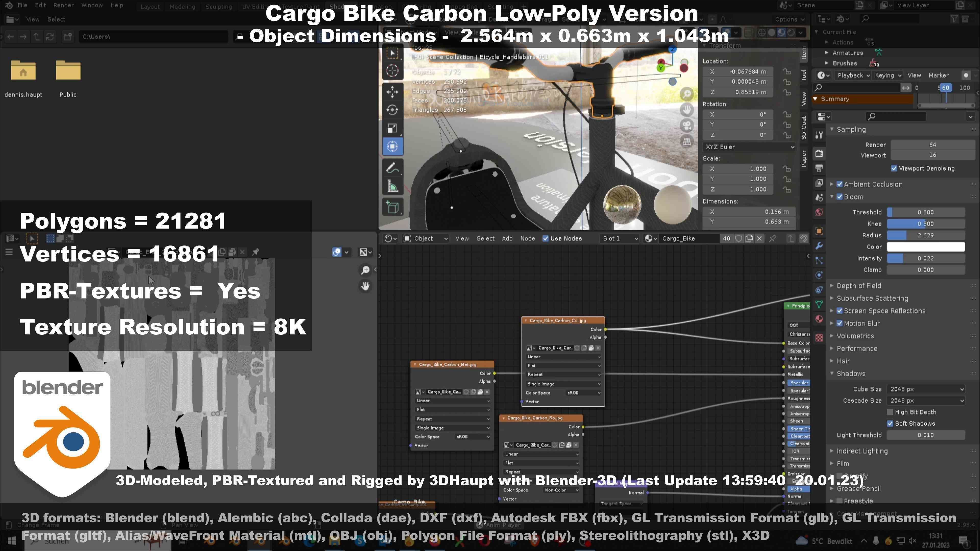Open Cascade Size dropdown
The width and height of the screenshot is (980, 551).
926,401
